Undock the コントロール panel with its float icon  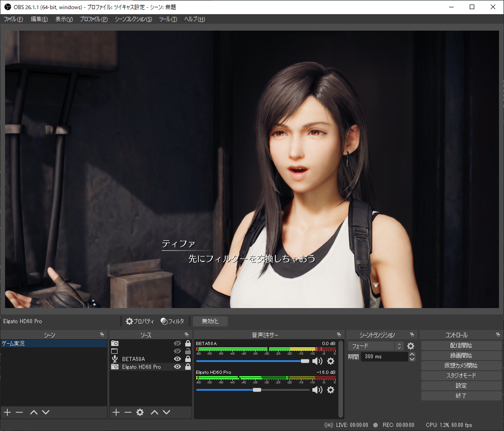[498, 335]
